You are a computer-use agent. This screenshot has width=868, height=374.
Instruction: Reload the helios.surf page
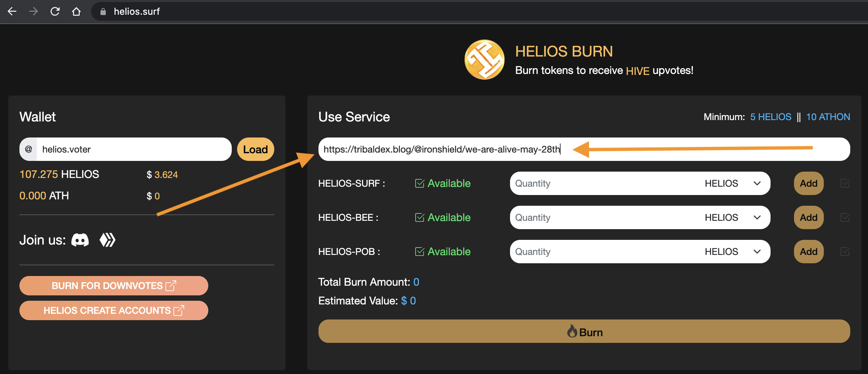[x=55, y=11]
